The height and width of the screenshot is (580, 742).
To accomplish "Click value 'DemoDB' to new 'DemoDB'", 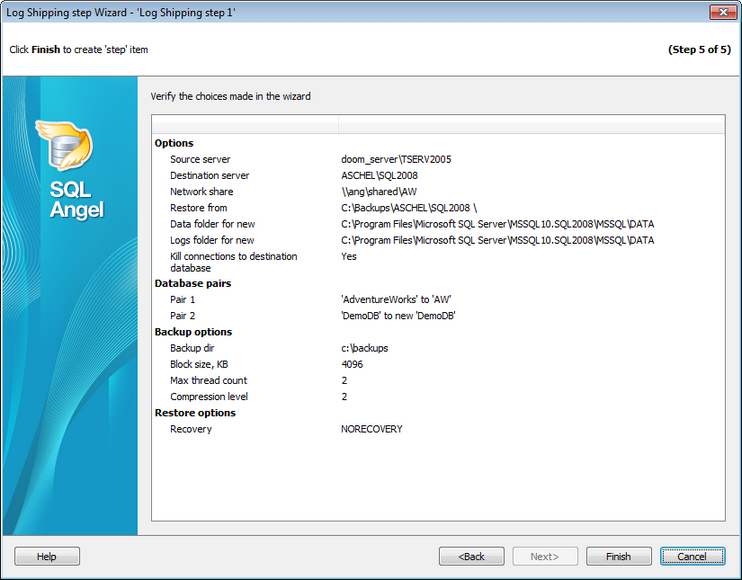I will [398, 316].
